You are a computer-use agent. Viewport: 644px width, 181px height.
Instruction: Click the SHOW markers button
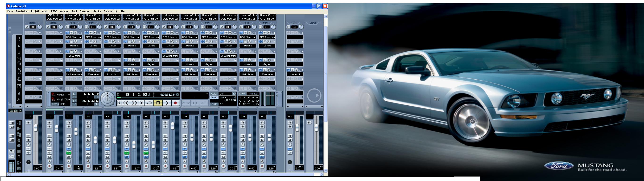(243, 94)
